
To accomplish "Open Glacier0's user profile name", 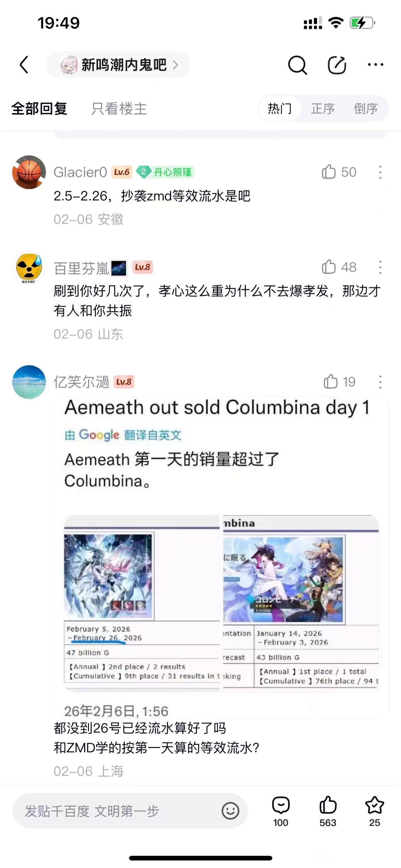I will coord(81,172).
